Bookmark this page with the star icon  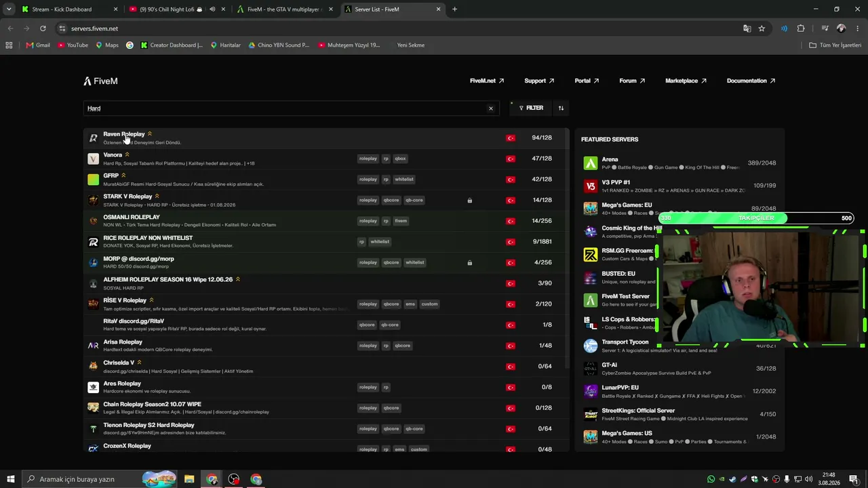[x=762, y=28]
